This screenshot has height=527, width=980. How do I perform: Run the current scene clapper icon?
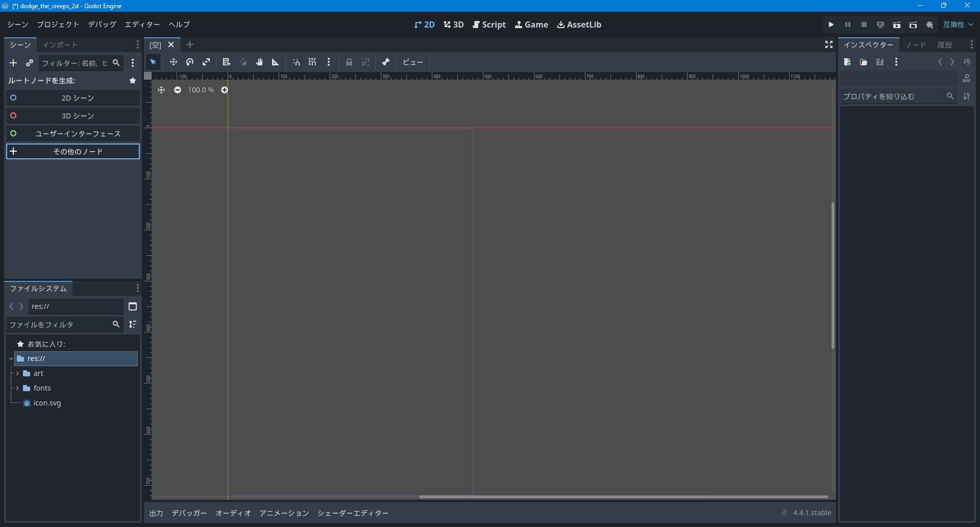897,25
